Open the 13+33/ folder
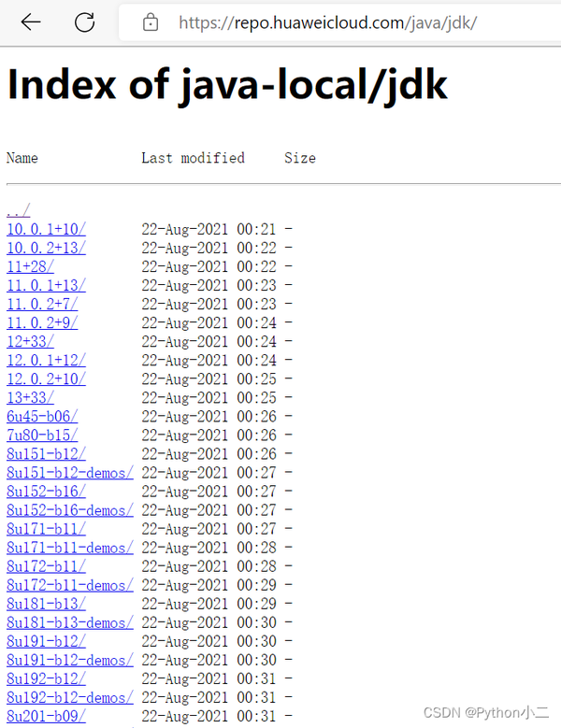561x728 pixels. click(30, 397)
